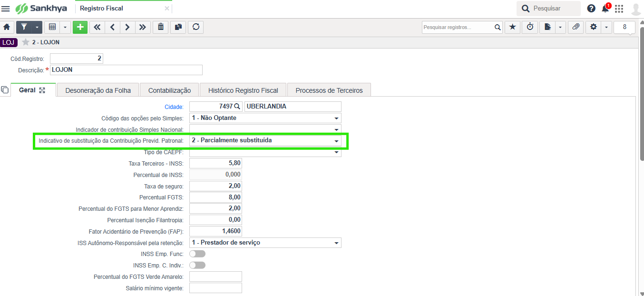
Task: Add a new record with green plus
Action: tap(80, 27)
